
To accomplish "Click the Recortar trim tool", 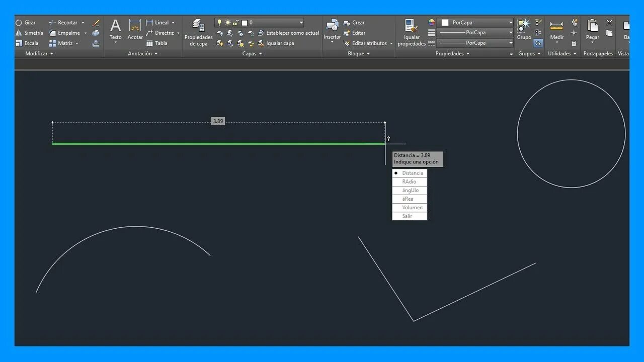I will click(x=63, y=23).
